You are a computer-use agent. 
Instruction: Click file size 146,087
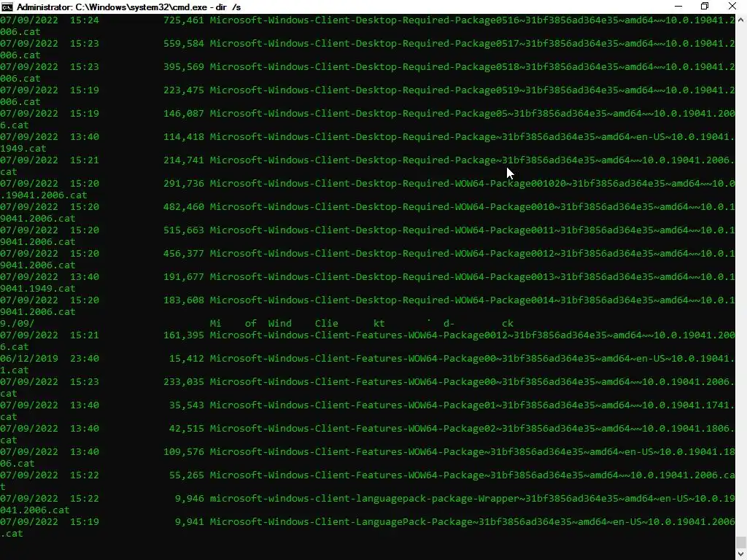click(183, 114)
